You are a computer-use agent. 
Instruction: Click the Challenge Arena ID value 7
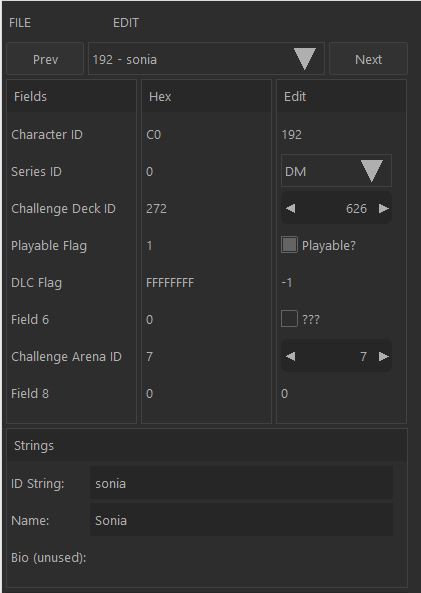click(x=363, y=356)
